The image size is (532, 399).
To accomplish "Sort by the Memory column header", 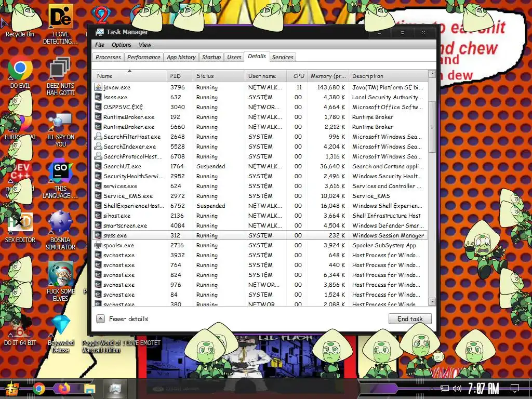I will coord(328,76).
